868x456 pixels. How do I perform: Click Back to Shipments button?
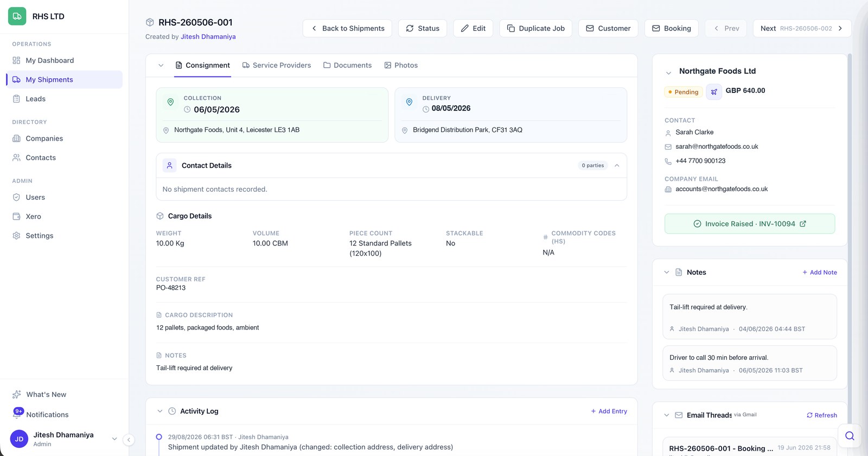click(x=347, y=28)
